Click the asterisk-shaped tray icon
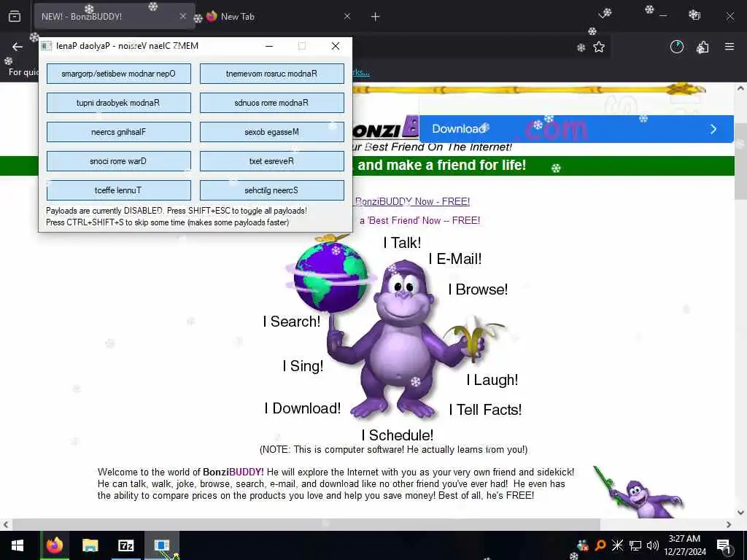 617,545
